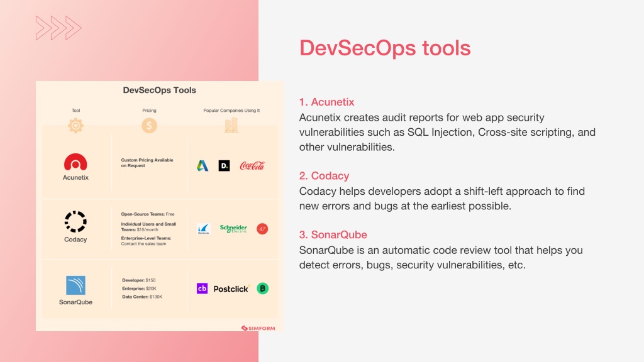Click the gear icon under Tool
Image resolution: width=644 pixels, height=362 pixels.
click(x=75, y=125)
